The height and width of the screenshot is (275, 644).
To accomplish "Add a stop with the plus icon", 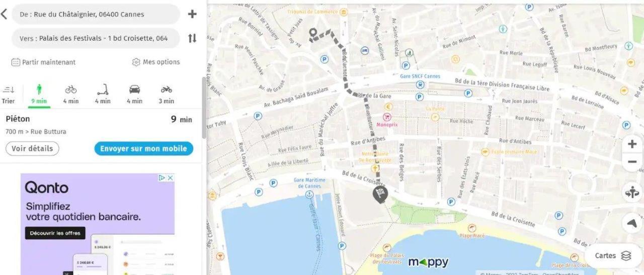I will pyautogui.click(x=192, y=14).
